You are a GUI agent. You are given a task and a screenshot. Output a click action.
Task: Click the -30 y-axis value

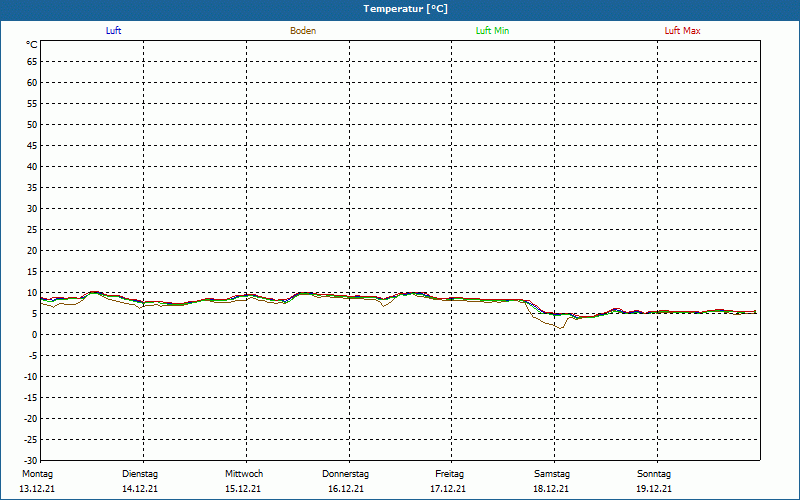pos(31,461)
